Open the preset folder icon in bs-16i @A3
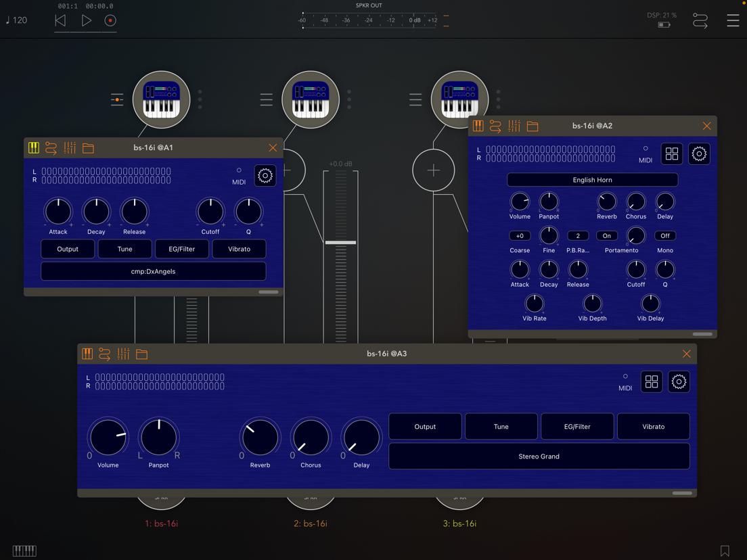Viewport: 747px width, 560px height. [141, 354]
